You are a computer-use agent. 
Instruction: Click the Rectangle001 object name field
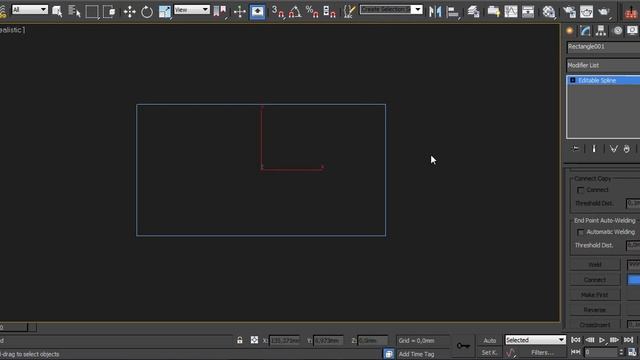coord(603,47)
